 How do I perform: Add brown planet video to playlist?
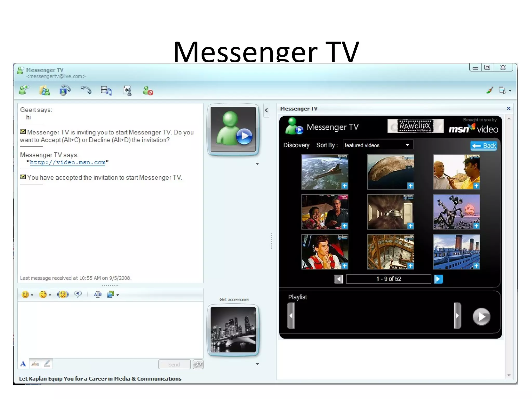410,186
